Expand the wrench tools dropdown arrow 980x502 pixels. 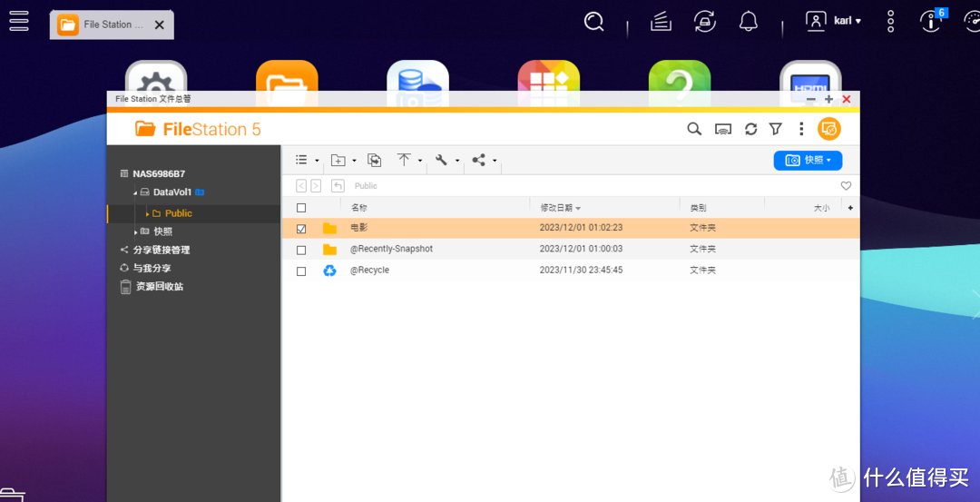456,162
